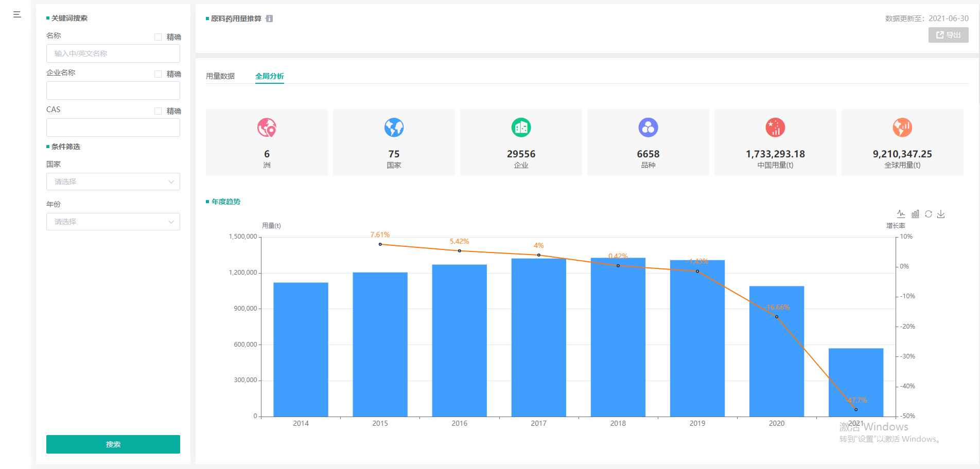Click the purple varieties icon
The width and height of the screenshot is (980, 469).
(648, 128)
